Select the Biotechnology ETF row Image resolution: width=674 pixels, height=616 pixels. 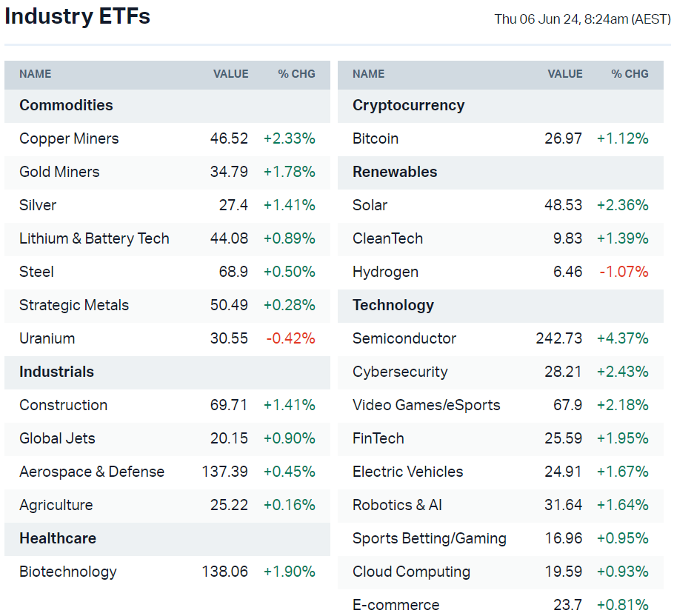[68, 572]
